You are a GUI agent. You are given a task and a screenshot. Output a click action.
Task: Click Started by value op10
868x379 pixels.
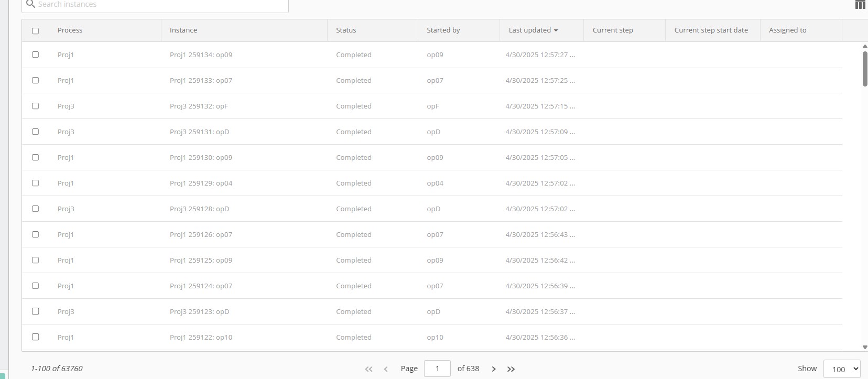435,337
